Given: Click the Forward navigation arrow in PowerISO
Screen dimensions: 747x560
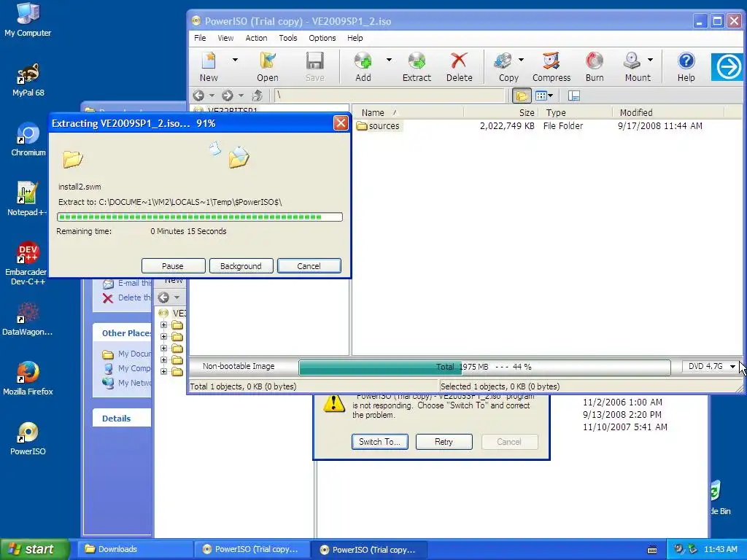Looking at the screenshot, I should pos(228,96).
